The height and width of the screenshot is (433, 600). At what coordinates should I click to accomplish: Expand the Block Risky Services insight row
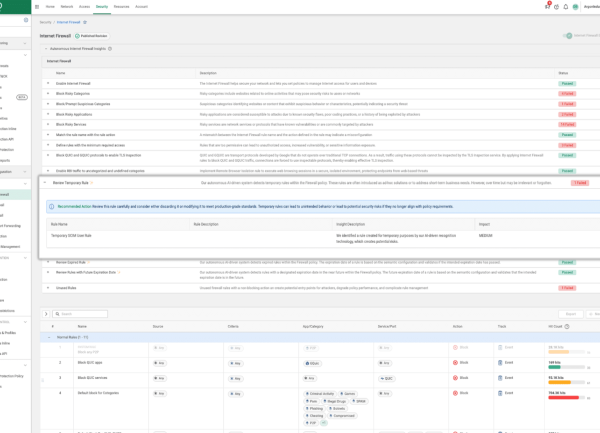point(48,124)
